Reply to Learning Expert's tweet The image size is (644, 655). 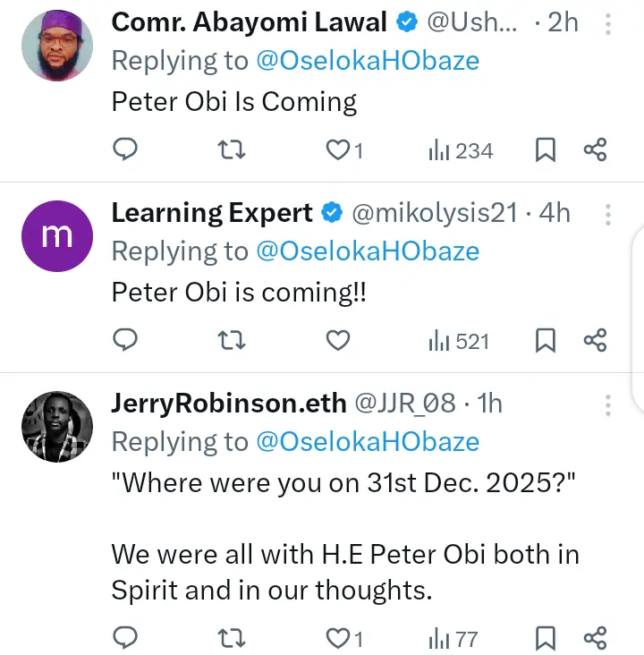coord(126,340)
